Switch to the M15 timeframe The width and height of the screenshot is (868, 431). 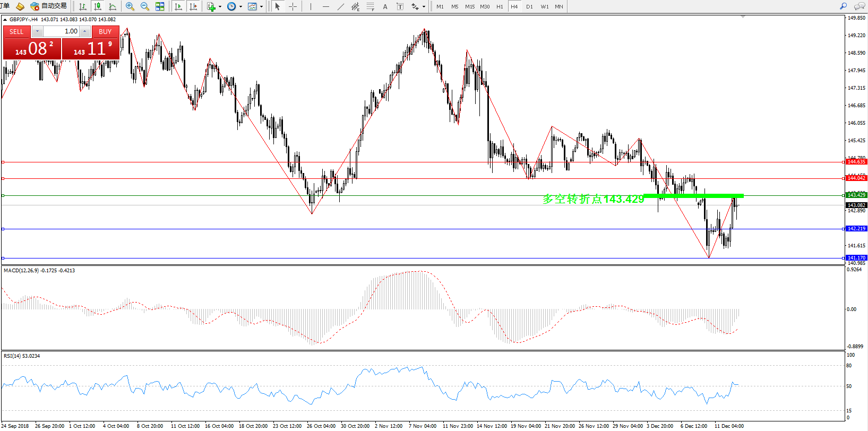point(470,6)
